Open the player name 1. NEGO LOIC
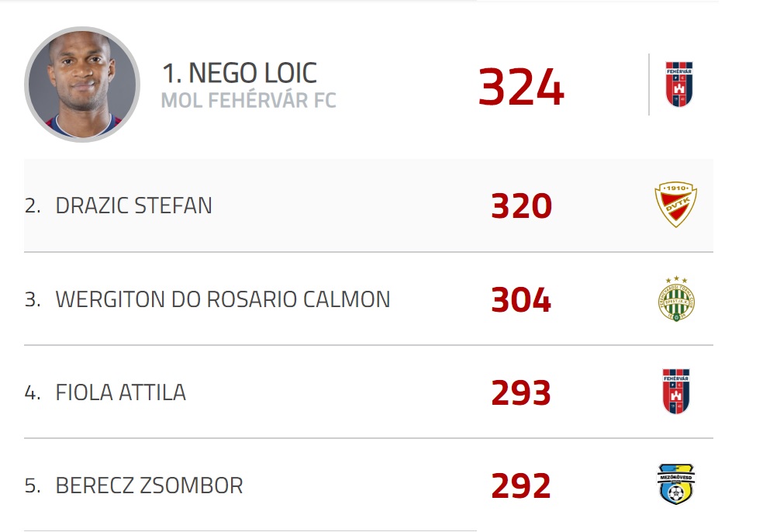763x532 pixels. click(x=240, y=73)
